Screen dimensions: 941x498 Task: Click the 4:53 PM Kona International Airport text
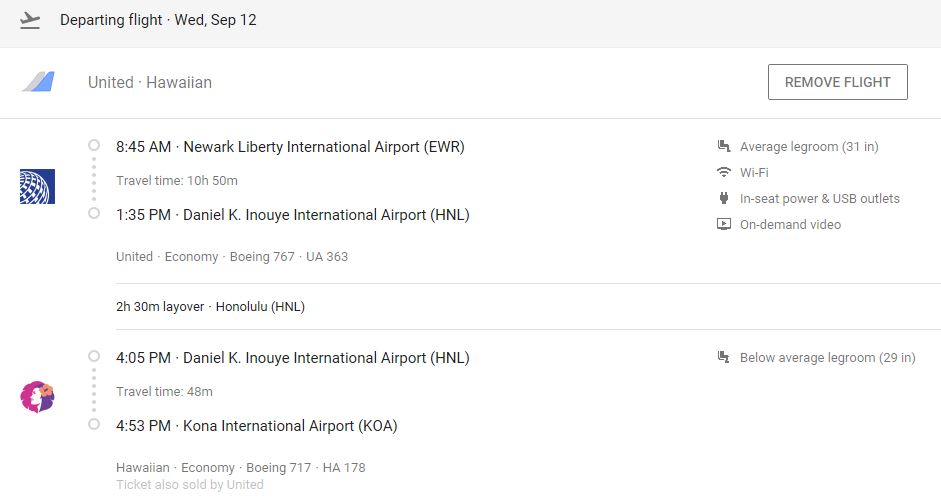(257, 426)
